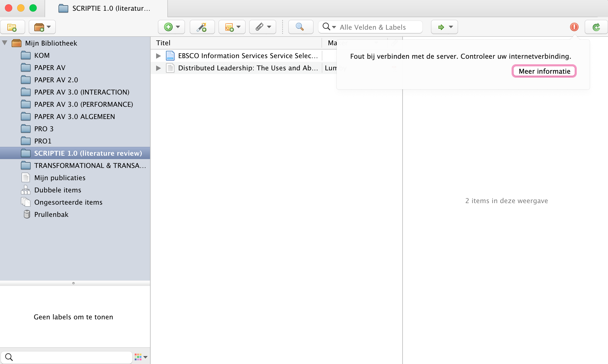The width and height of the screenshot is (608, 364).
Task: Click the New Collection toolbar icon
Action: coord(12,27)
